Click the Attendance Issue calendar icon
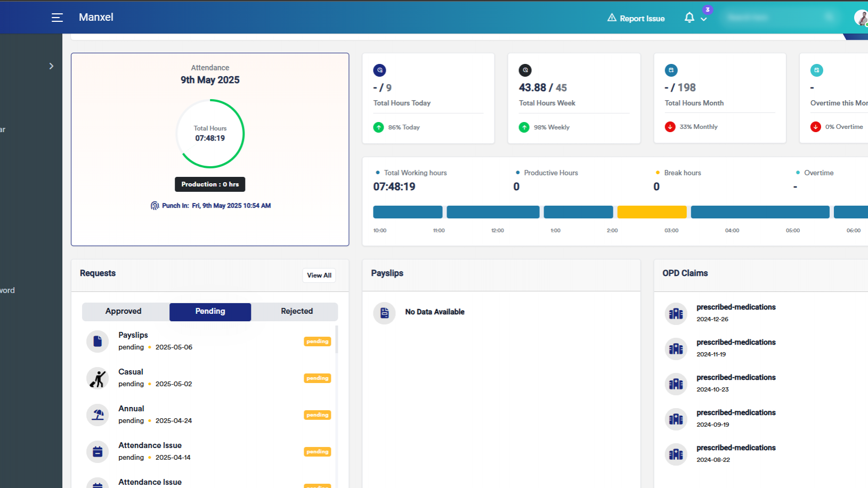 point(98,451)
